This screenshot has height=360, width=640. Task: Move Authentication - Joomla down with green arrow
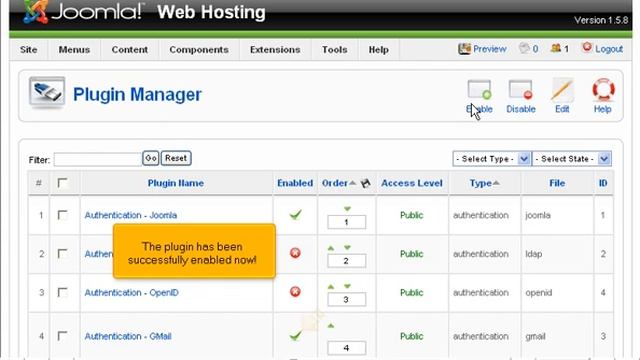tap(347, 209)
